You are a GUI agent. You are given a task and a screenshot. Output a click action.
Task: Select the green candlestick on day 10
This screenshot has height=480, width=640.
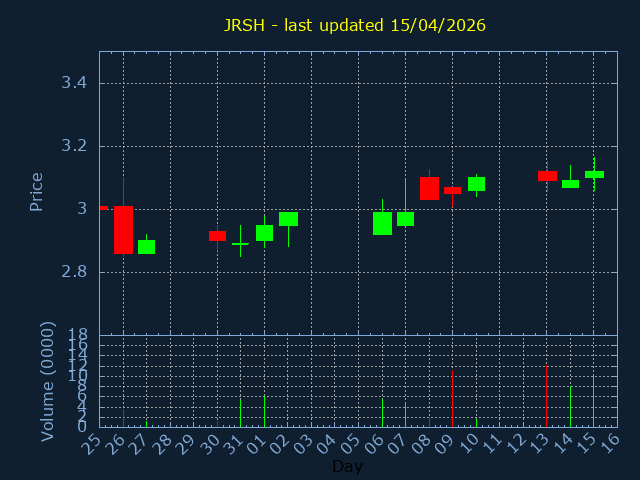[476, 184]
